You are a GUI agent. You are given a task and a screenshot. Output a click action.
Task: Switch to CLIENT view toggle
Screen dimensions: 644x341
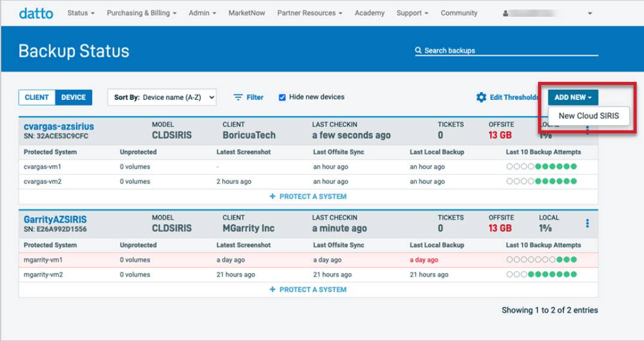click(x=37, y=98)
